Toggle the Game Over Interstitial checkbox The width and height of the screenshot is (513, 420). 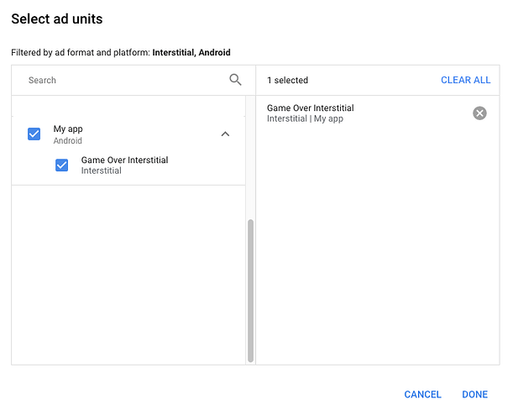tap(62, 165)
